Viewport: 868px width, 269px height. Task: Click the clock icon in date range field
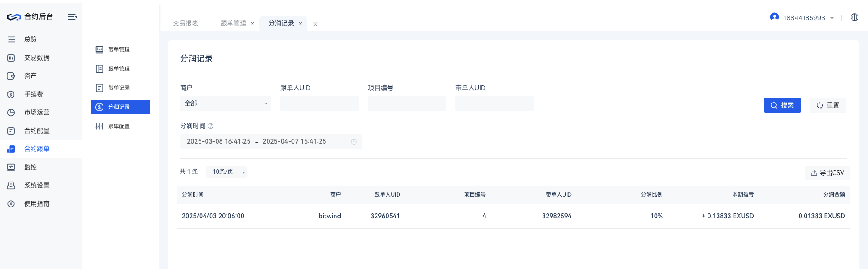354,142
